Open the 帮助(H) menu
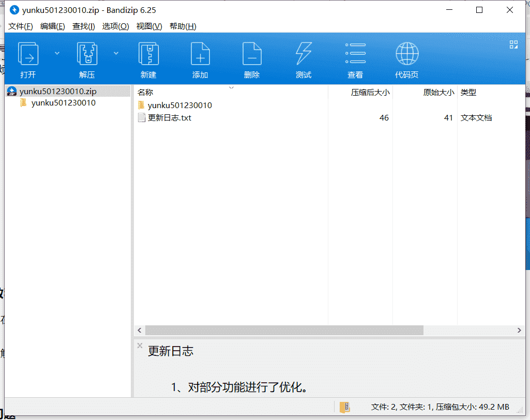This screenshot has width=530, height=420. click(183, 26)
